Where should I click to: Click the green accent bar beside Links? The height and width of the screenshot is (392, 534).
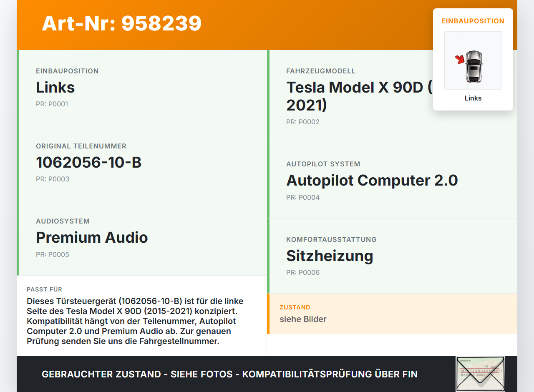[18, 87]
